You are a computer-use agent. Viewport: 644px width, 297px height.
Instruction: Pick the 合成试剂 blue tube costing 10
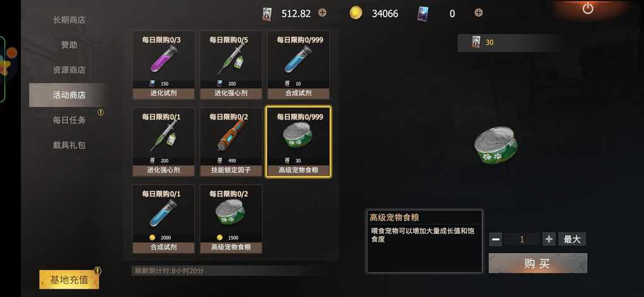tap(298, 65)
